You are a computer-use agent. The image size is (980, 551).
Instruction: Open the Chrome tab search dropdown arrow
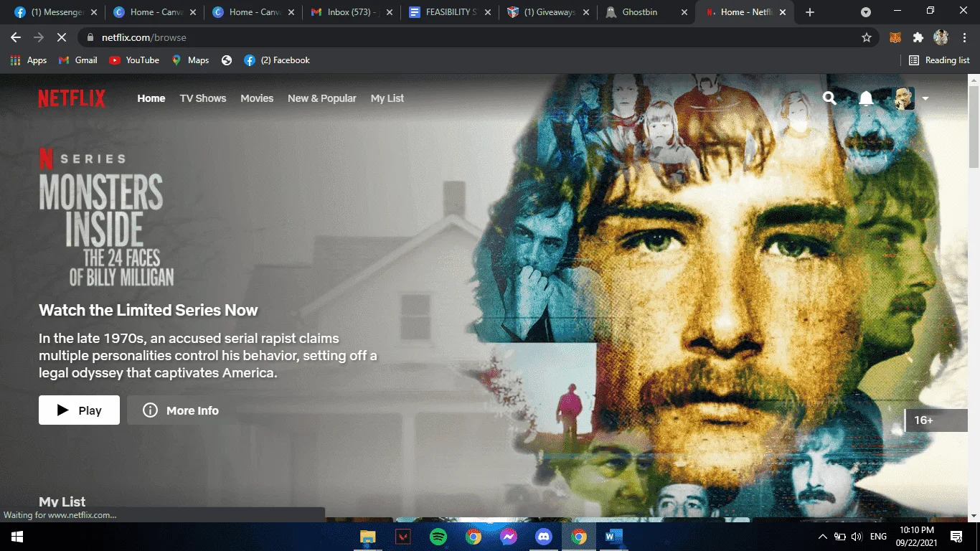(866, 12)
